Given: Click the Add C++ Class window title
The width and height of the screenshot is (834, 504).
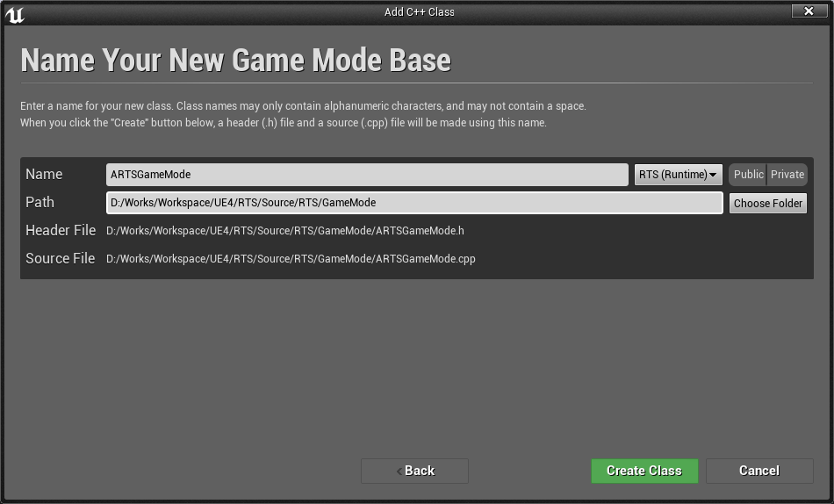Looking at the screenshot, I should point(419,11).
